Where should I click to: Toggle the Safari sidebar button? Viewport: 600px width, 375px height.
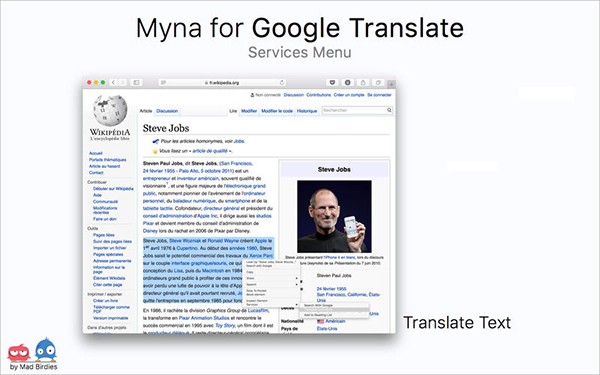tap(136, 82)
